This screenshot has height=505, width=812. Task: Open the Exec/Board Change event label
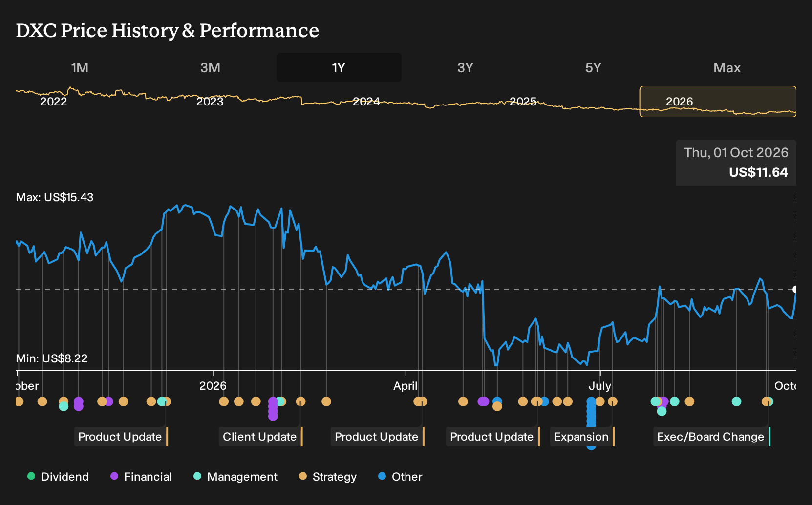[x=712, y=437]
